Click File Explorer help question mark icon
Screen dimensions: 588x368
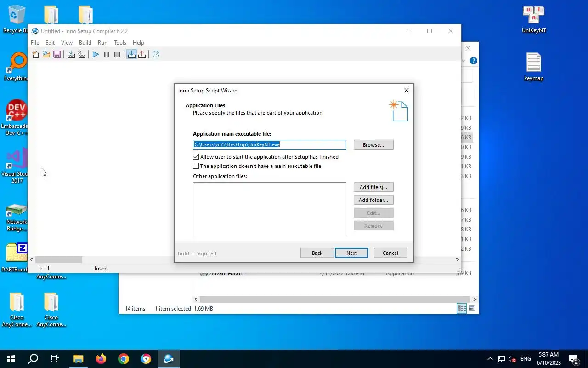474,61
